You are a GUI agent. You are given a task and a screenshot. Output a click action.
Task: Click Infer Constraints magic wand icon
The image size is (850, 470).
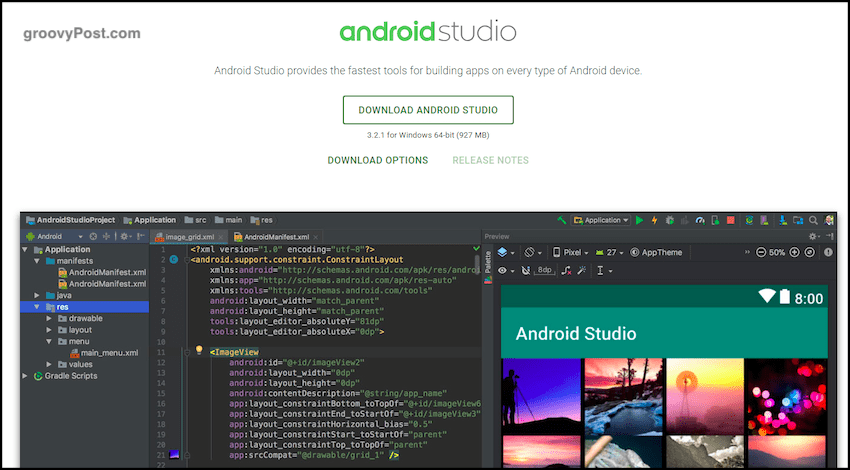(582, 271)
